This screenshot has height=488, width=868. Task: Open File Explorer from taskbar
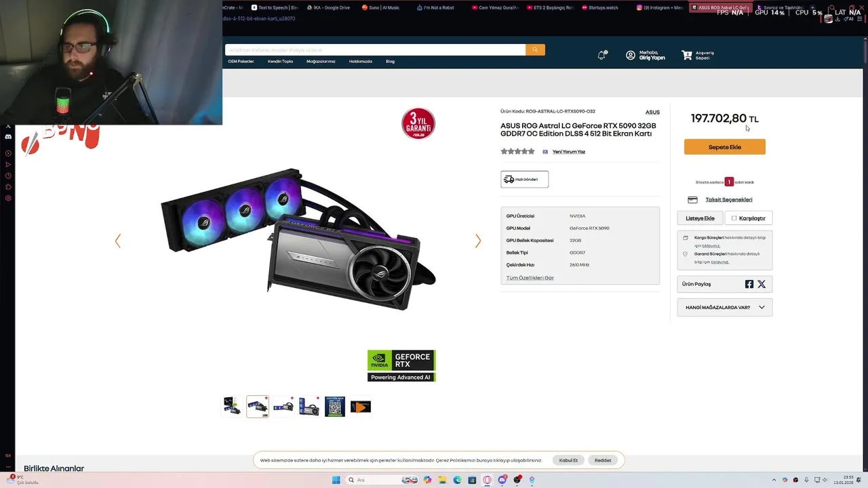click(x=442, y=480)
